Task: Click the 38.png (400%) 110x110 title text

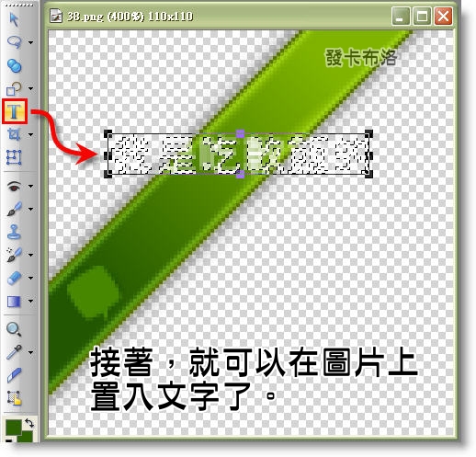Action: (130, 16)
